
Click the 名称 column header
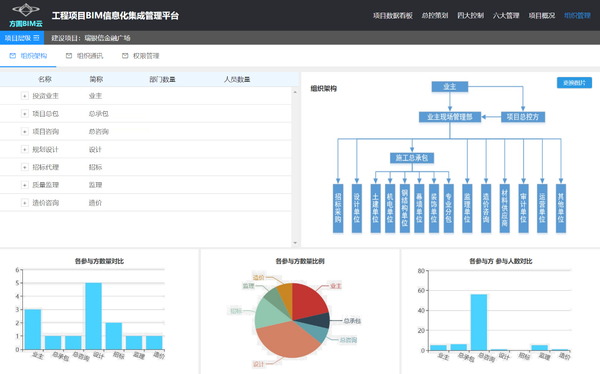tap(45, 79)
